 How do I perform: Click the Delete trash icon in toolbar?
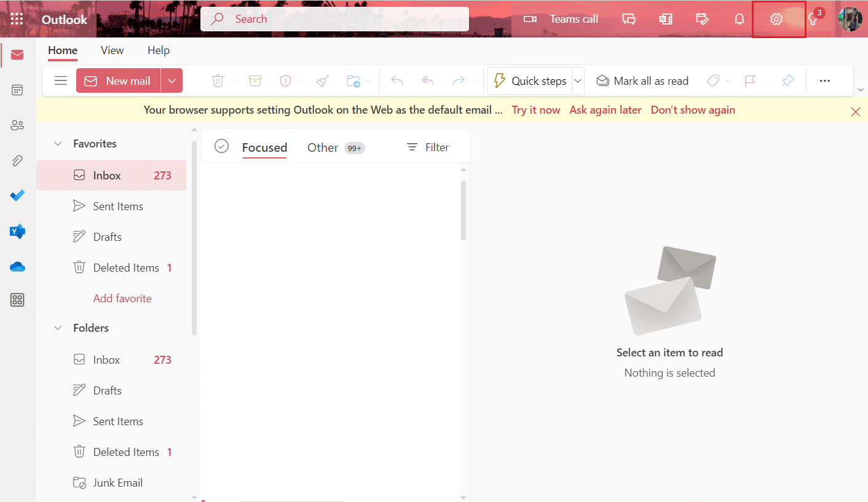[x=218, y=80]
